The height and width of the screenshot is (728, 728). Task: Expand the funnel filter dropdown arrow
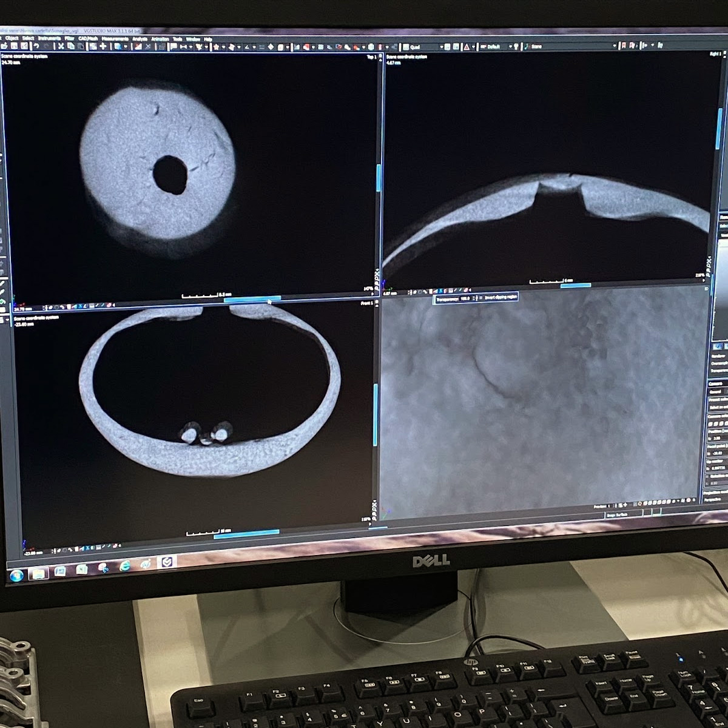pyautogui.click(x=206, y=47)
